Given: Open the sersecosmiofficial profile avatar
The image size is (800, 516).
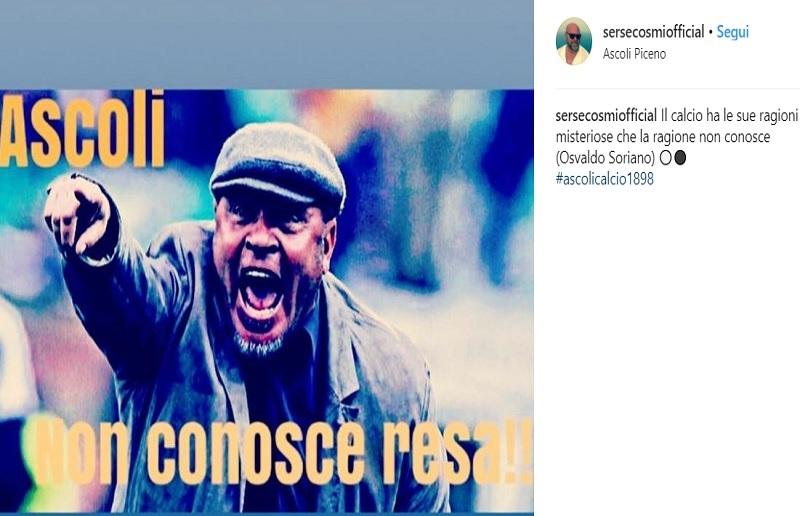Looking at the screenshot, I should click(573, 41).
